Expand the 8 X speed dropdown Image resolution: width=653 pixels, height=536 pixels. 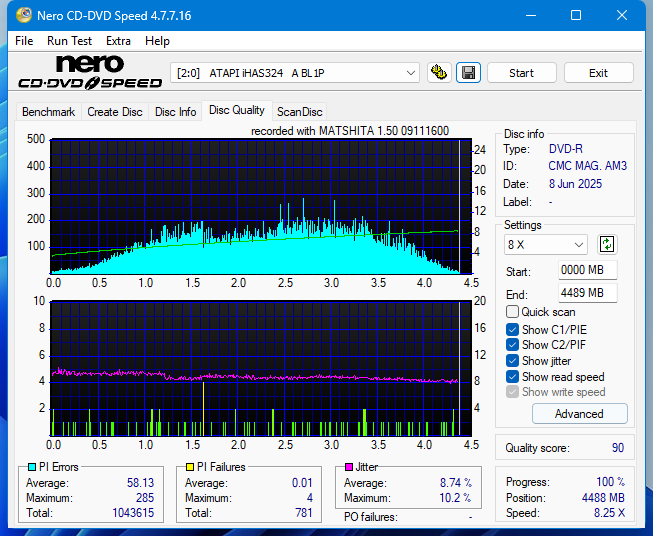coord(546,245)
